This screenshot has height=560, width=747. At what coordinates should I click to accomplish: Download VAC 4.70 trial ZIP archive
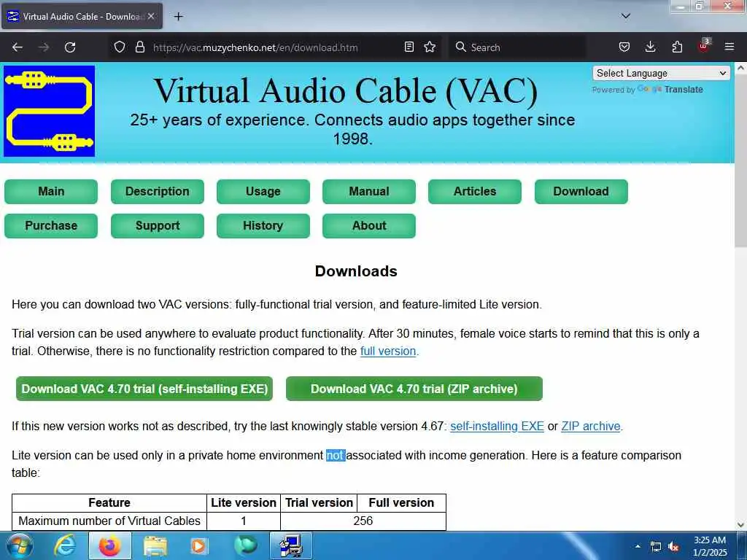(x=414, y=389)
